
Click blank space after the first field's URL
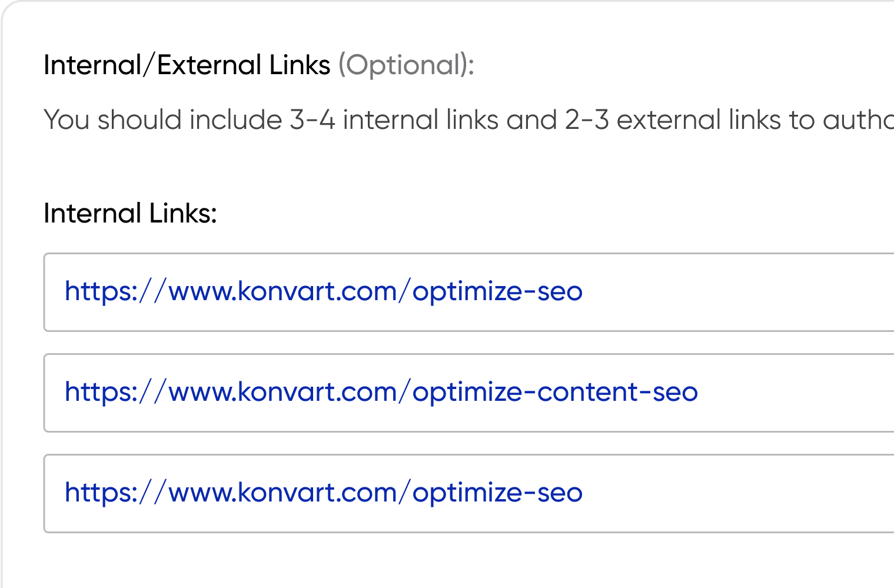736,293
